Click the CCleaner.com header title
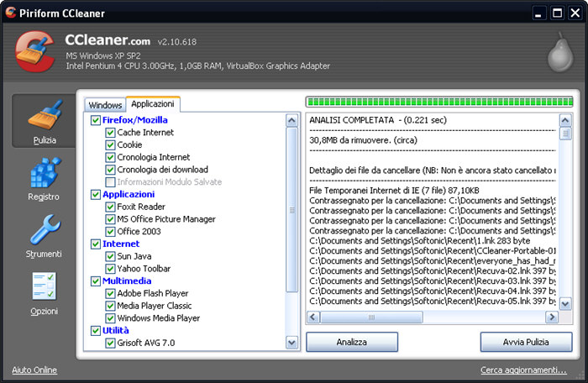This screenshot has height=383, width=588. point(108,39)
